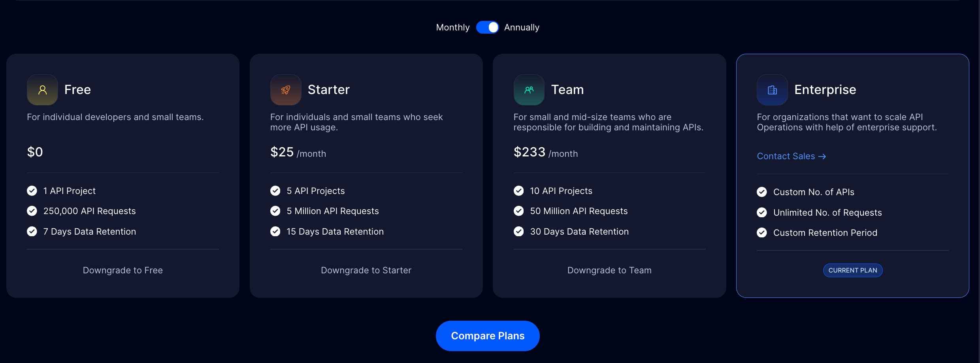980x363 pixels.
Task: Choose Downgrade to Starter
Action: click(366, 270)
